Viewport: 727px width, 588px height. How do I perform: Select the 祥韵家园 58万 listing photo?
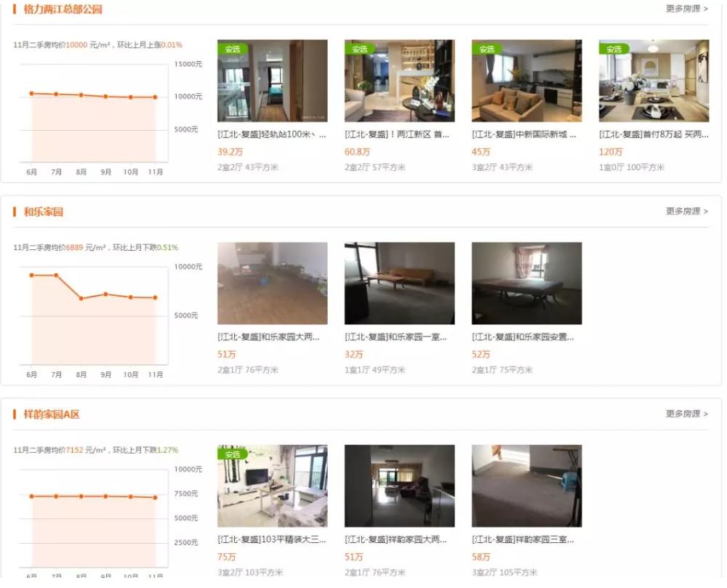526,486
